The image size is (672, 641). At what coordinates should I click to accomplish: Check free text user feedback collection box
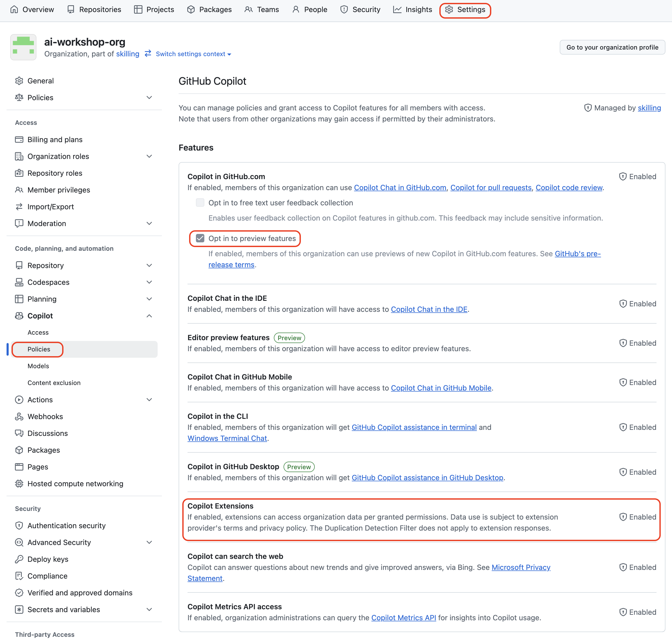[200, 203]
